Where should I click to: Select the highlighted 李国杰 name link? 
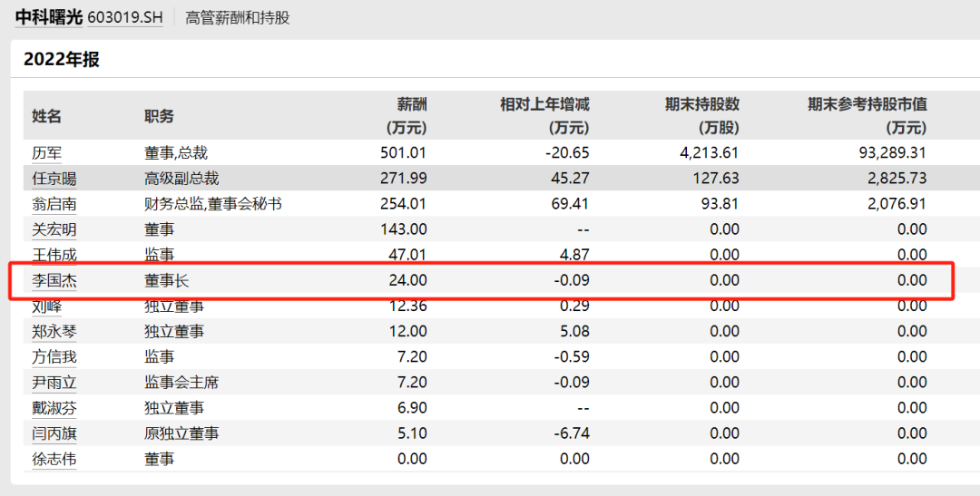[x=54, y=281]
